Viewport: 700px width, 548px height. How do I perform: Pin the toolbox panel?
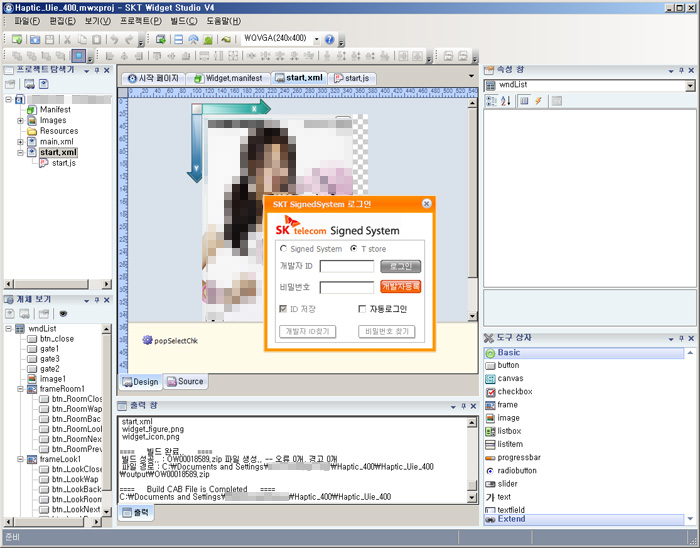pyautogui.click(x=681, y=339)
